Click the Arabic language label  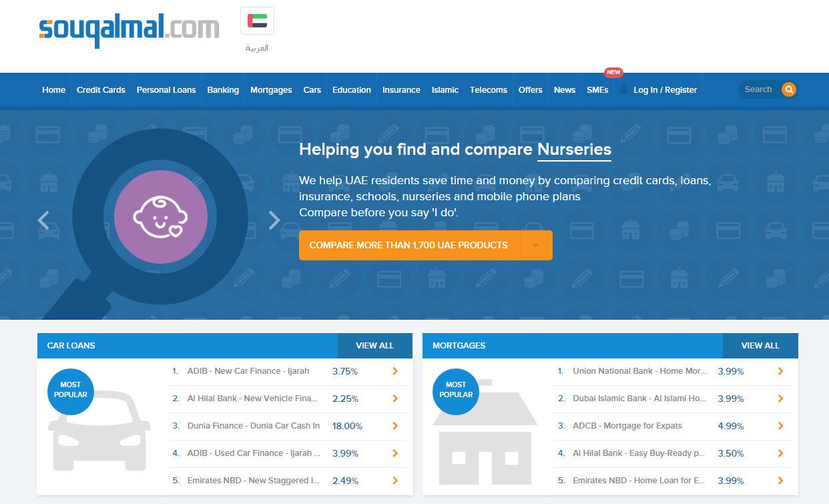(257, 48)
